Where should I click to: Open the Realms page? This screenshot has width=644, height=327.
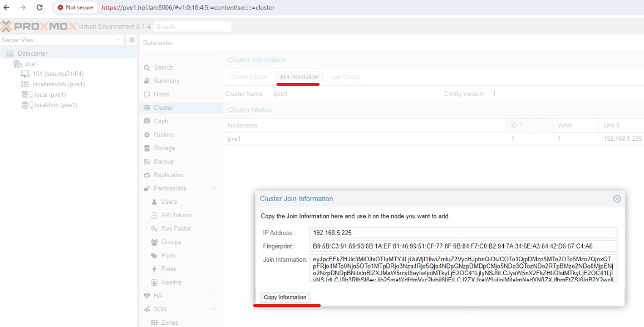point(171,282)
